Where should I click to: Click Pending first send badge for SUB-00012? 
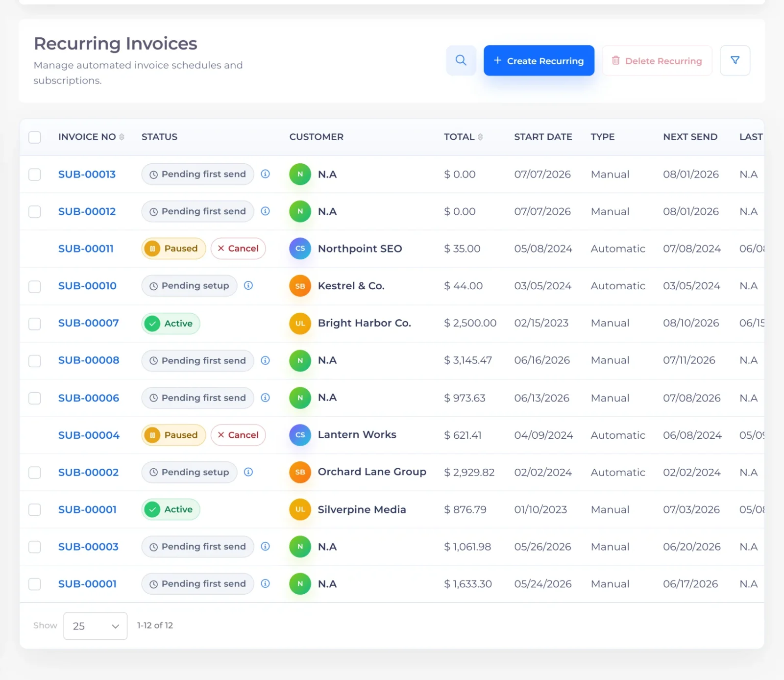(197, 211)
